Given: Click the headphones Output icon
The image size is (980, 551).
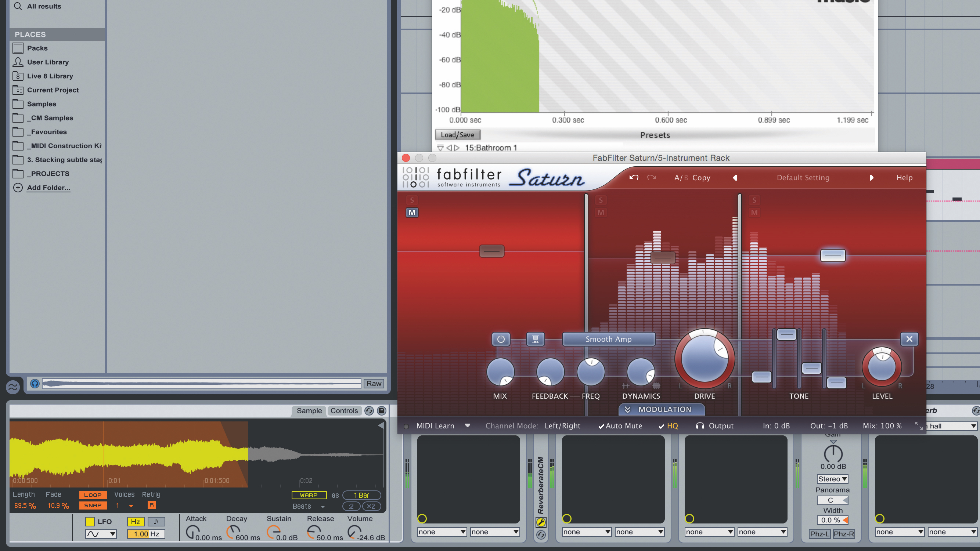Looking at the screenshot, I should click(700, 426).
